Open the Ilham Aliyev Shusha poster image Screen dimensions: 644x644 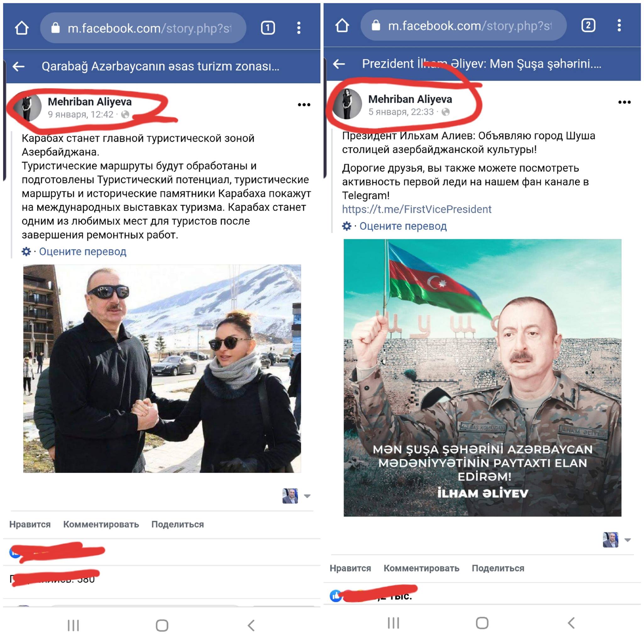coord(482,378)
